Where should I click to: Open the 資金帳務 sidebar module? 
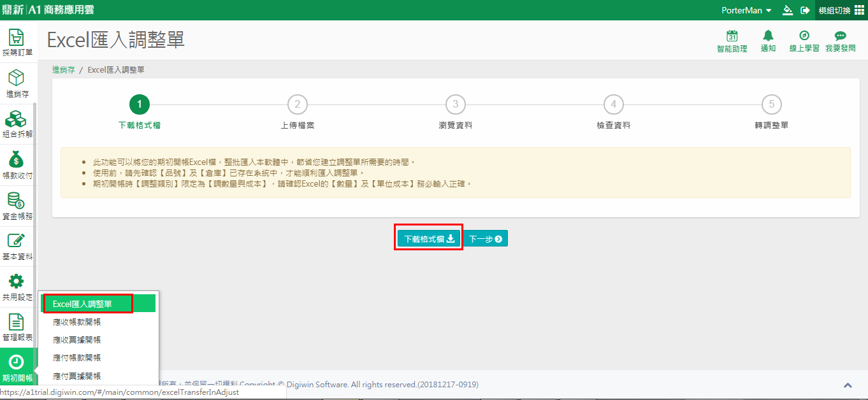tap(17, 206)
